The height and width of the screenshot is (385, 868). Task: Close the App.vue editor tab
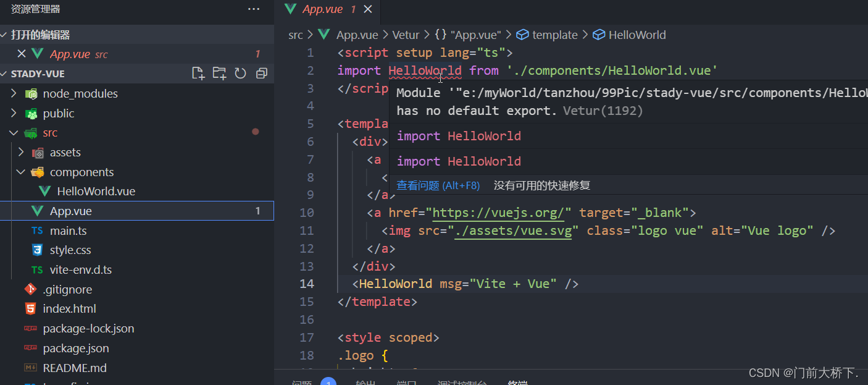(x=368, y=9)
